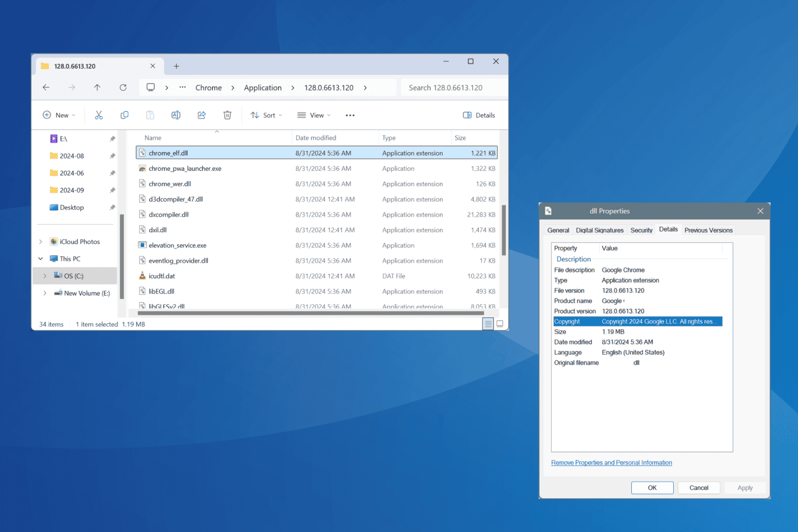This screenshot has height=532, width=798.
Task: Click the E:\ drive icon in sidebar
Action: (54, 139)
